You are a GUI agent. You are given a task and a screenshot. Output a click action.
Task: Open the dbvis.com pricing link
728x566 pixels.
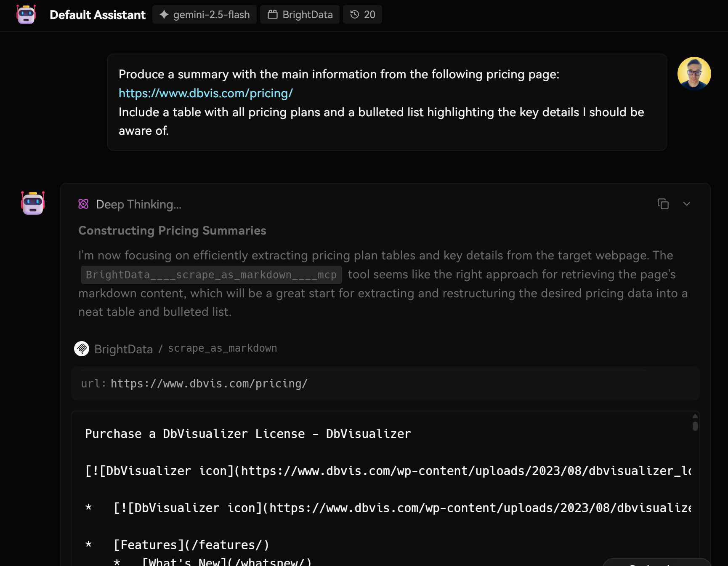pyautogui.click(x=206, y=93)
